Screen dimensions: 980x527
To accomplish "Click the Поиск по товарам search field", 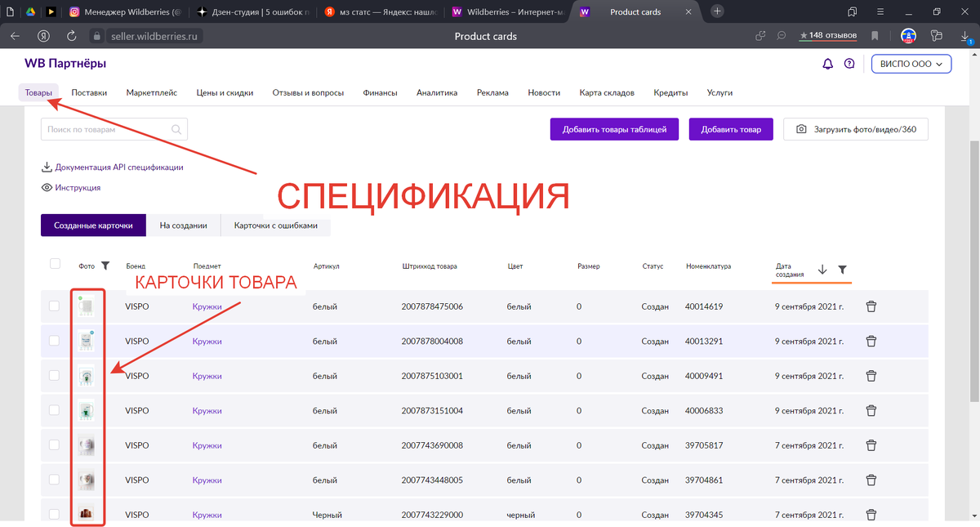I will pyautogui.click(x=114, y=129).
